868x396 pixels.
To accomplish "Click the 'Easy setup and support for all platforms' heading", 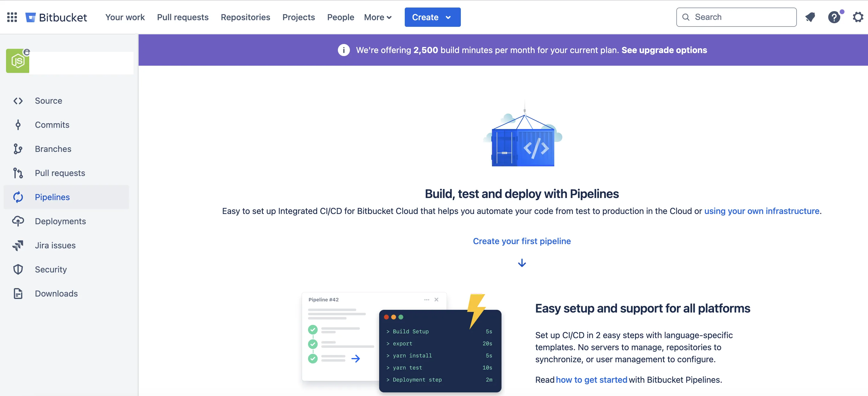I will point(643,308).
